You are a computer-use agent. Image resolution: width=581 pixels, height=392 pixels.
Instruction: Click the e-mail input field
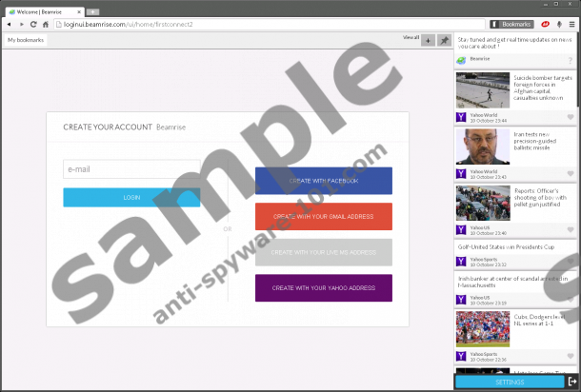click(131, 169)
